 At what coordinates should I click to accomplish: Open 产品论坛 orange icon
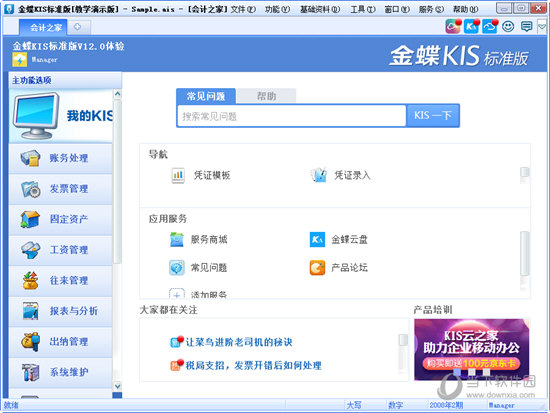pos(317,268)
